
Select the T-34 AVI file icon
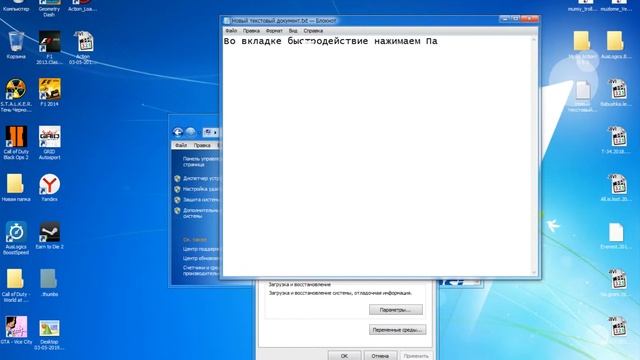point(617,140)
